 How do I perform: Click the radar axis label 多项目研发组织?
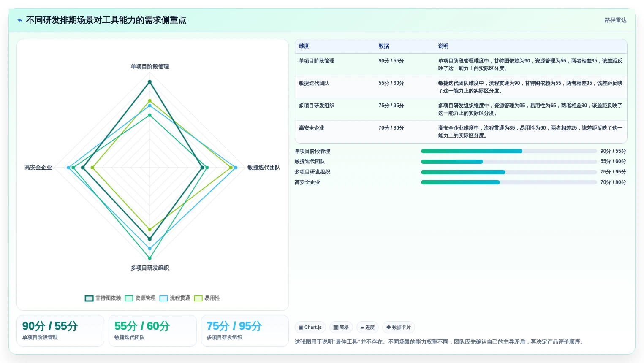pos(149,268)
